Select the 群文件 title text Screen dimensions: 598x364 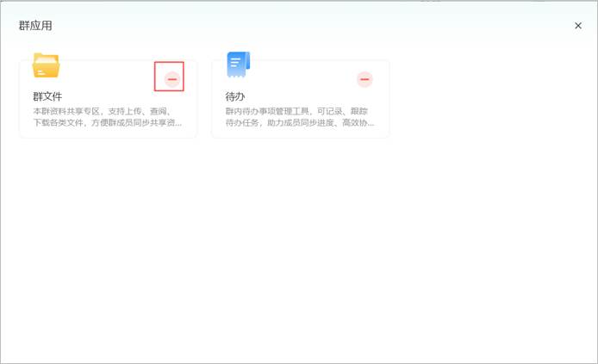[x=47, y=96]
